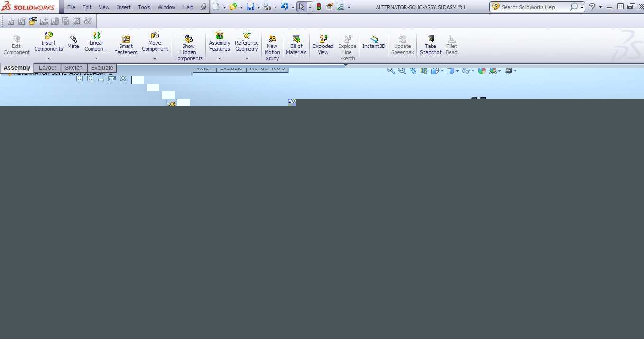The height and width of the screenshot is (339, 644).
Task: Click the Edit Appearance color ball
Action: click(482, 71)
